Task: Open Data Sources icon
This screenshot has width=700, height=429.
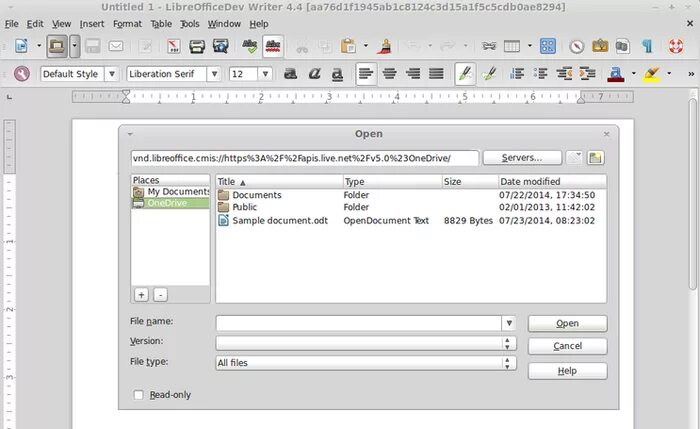Action: 623,46
